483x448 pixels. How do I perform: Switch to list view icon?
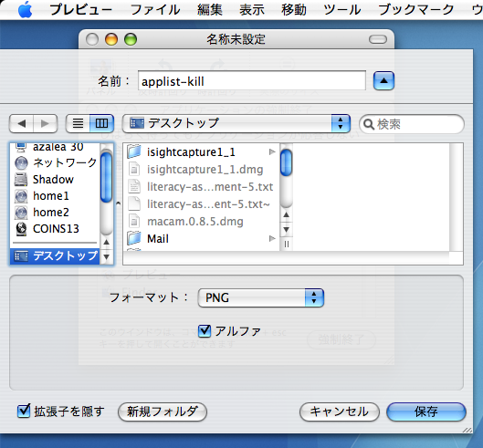(78, 124)
